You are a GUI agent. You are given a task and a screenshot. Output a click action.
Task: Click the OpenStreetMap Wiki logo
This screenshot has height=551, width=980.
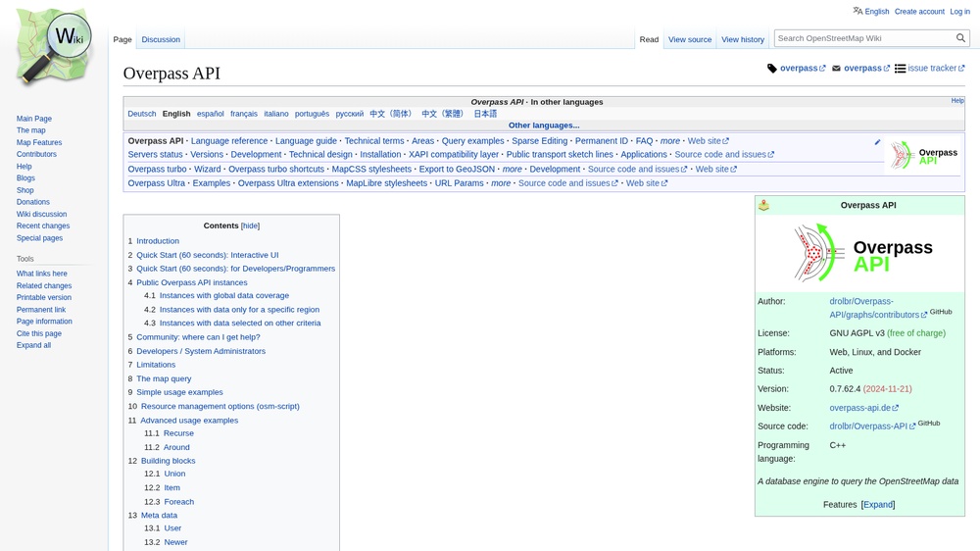(54, 47)
